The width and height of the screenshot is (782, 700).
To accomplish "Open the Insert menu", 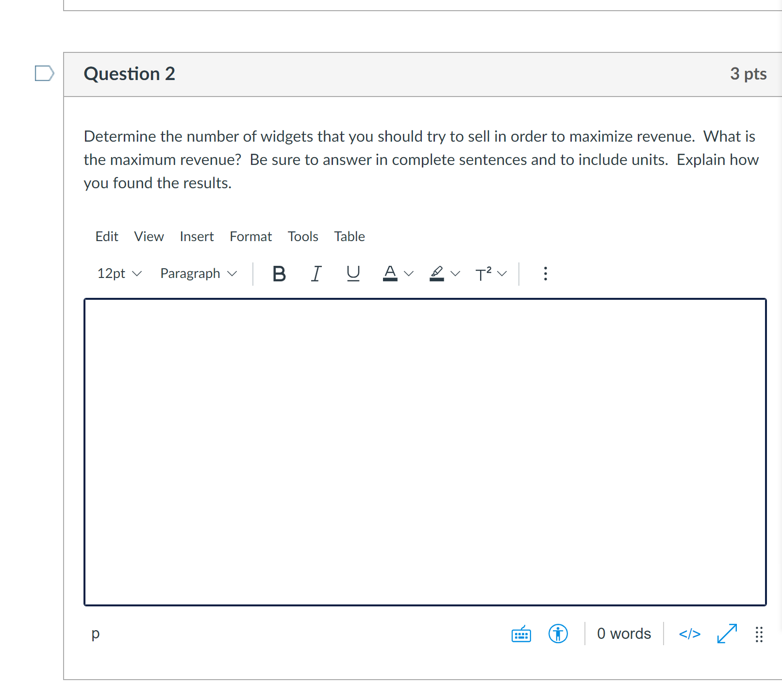I will 197,236.
